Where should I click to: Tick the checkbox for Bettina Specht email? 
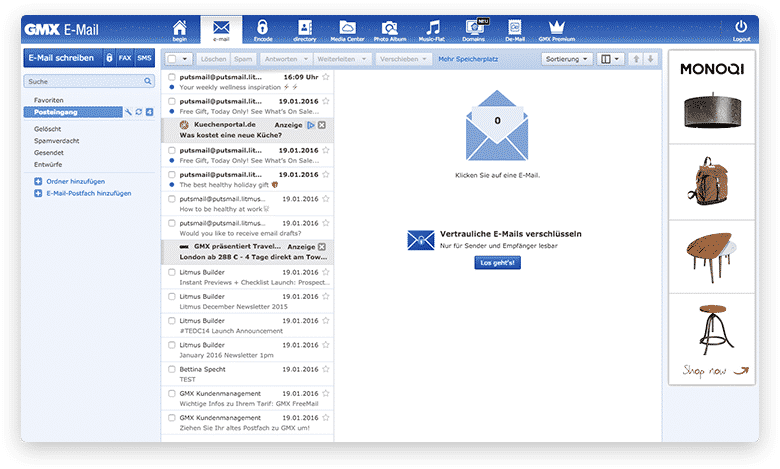coord(172,369)
